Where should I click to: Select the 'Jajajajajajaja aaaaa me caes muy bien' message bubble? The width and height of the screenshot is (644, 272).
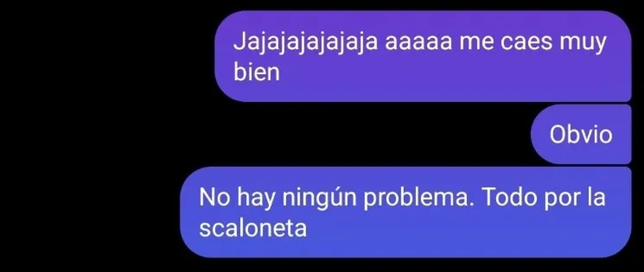pyautogui.click(x=423, y=56)
